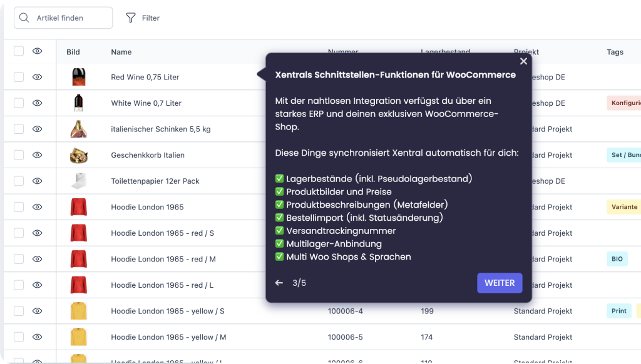Screen dimensions: 641x364
Task: Click eye icon for italienischer Schinken
Action: point(37,129)
